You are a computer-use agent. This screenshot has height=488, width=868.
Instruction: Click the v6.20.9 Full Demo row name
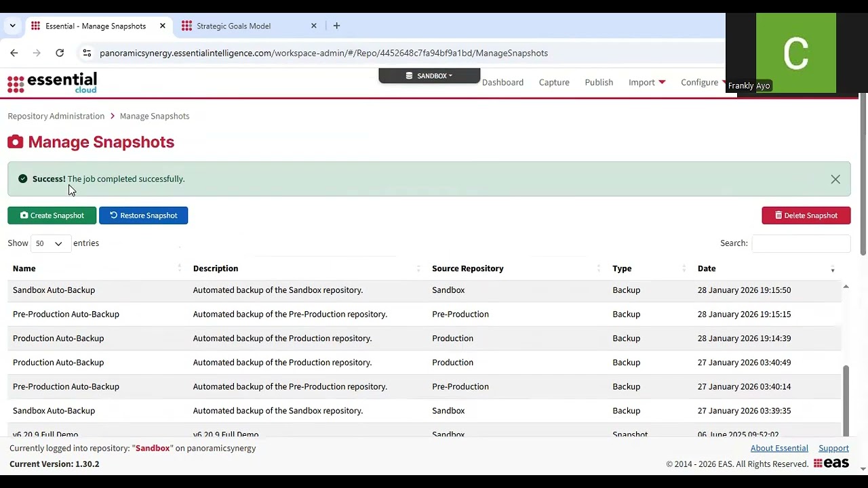pyautogui.click(x=45, y=434)
